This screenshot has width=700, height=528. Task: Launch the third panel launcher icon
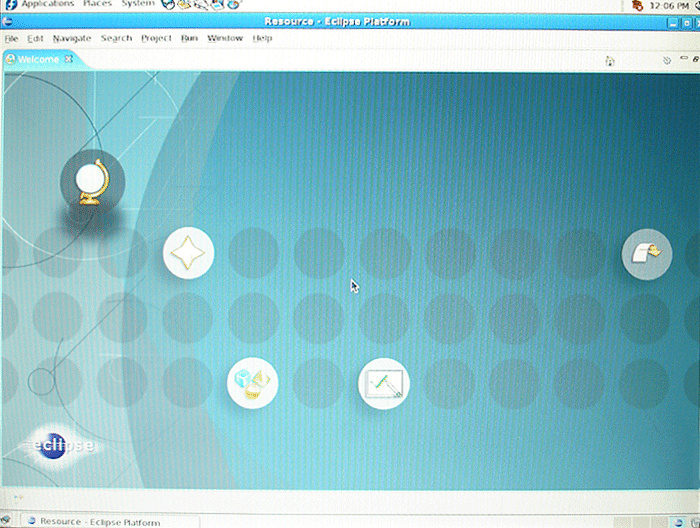201,4
